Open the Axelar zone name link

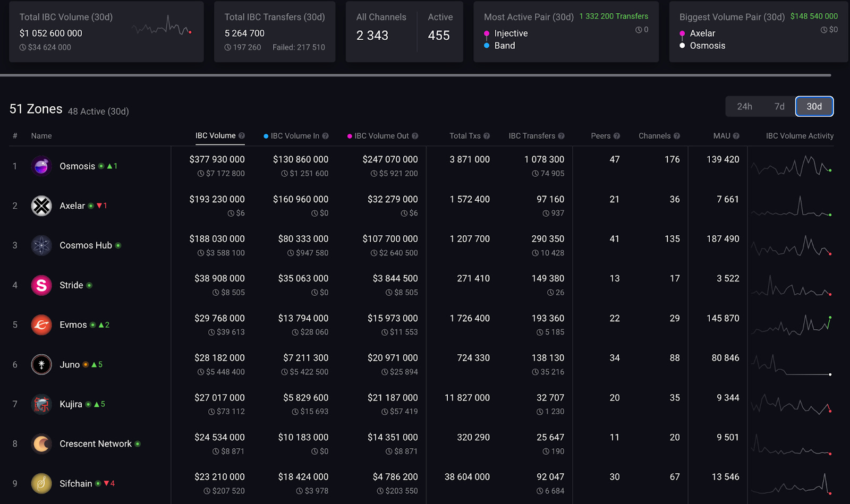(x=72, y=206)
